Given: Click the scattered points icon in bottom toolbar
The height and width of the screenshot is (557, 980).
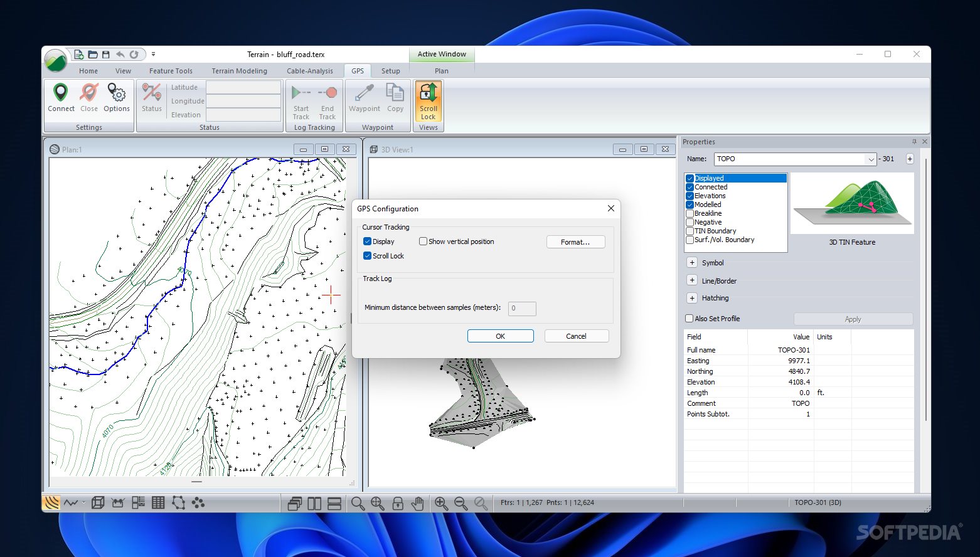Looking at the screenshot, I should pos(198,502).
